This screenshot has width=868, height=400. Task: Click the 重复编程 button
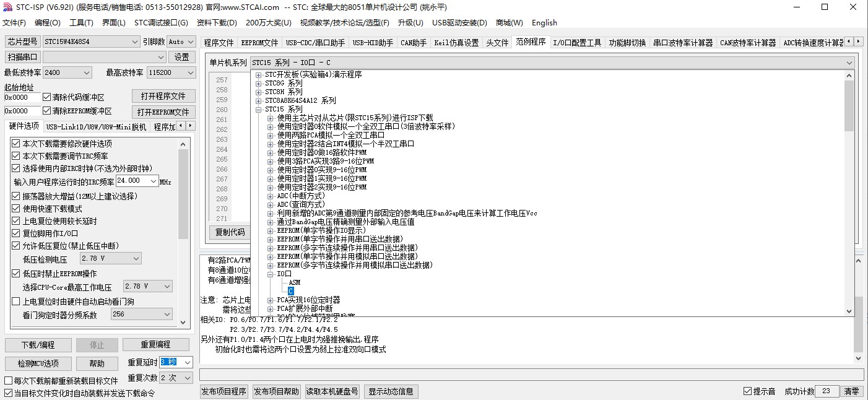click(155, 345)
